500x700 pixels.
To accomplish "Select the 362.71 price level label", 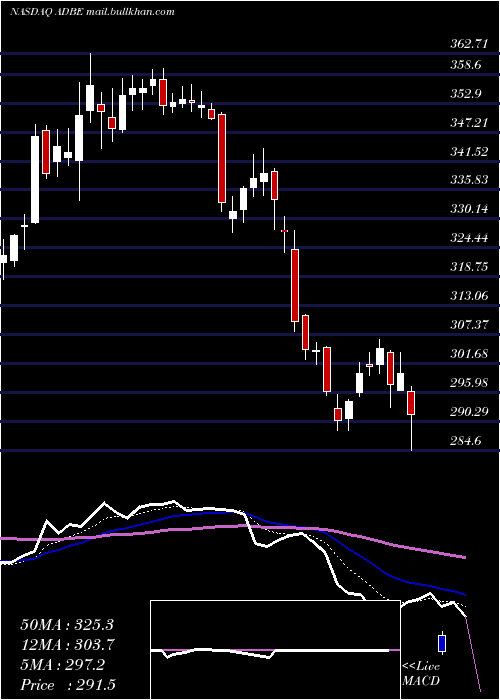I will pyautogui.click(x=468, y=44).
